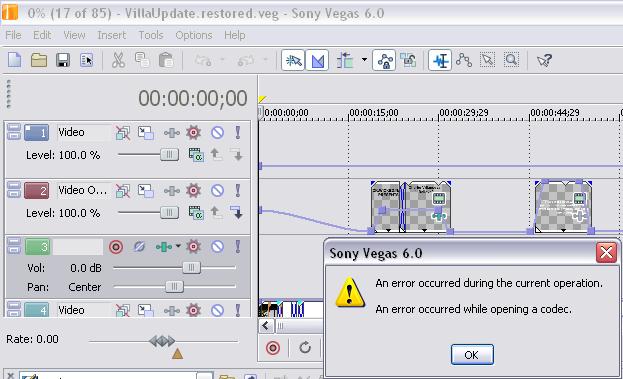Mute video track 1
The width and height of the screenshot is (623, 379).
tap(217, 132)
